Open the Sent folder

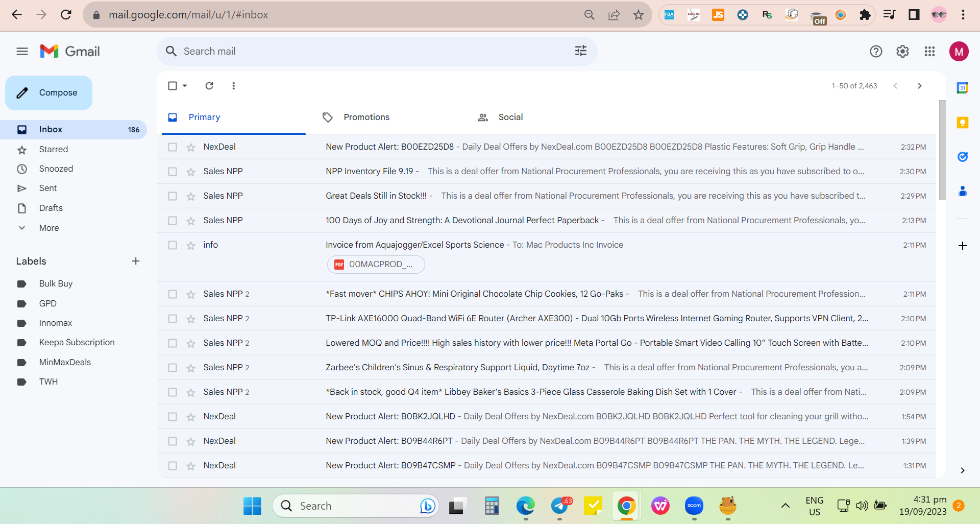pos(73,188)
